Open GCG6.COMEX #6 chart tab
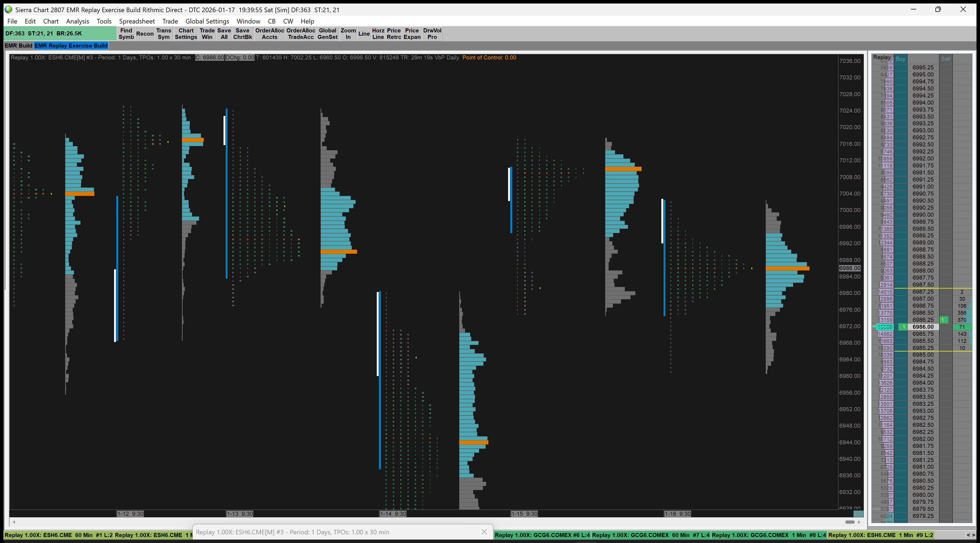Image resolution: width=980 pixels, height=543 pixels. [542, 535]
